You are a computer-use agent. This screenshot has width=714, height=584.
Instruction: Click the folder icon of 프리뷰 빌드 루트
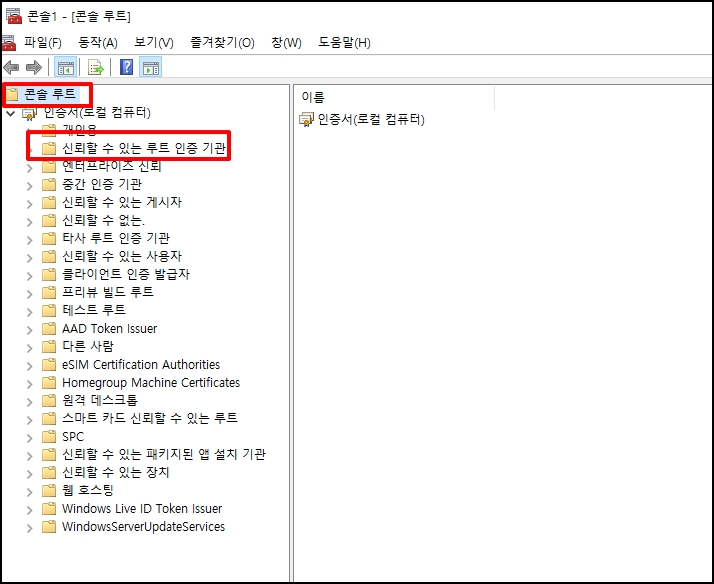pos(49,292)
